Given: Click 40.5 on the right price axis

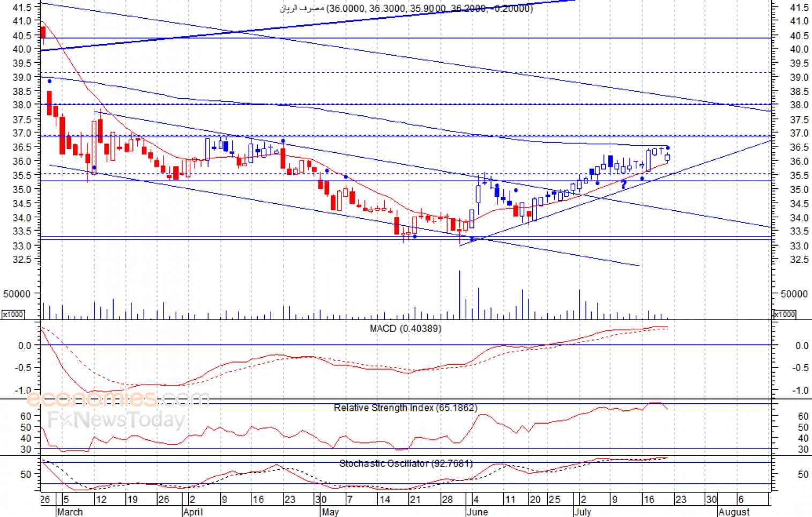Looking at the screenshot, I should pos(800,35).
